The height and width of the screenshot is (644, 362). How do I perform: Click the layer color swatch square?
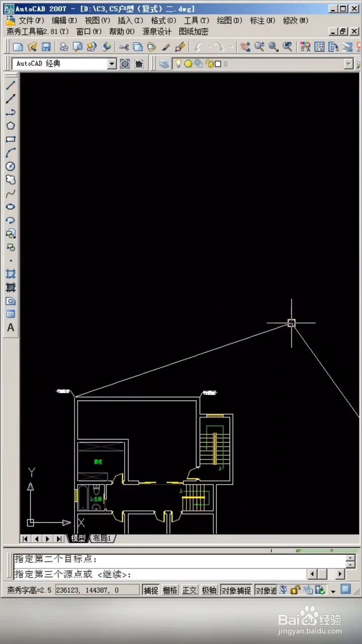(x=218, y=64)
